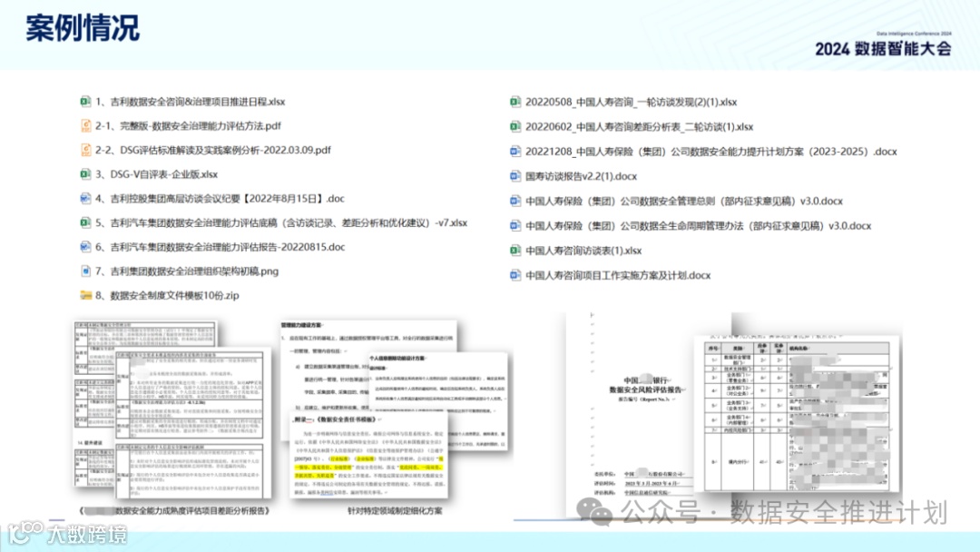The image size is (980, 552).
Task: Click the Excel icon beside 20220508_中国人寿咨询_一轮访谈发现
Action: pos(515,102)
